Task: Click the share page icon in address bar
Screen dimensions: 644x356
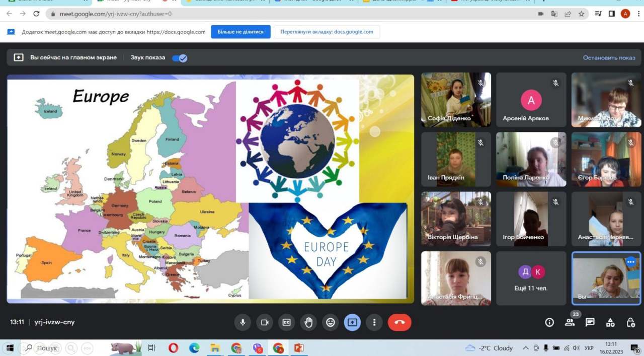Action: click(x=568, y=14)
